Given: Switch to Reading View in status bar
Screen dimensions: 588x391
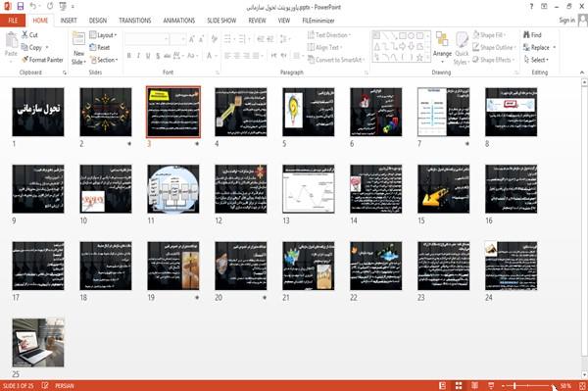Looking at the screenshot, I should click(x=474, y=386).
